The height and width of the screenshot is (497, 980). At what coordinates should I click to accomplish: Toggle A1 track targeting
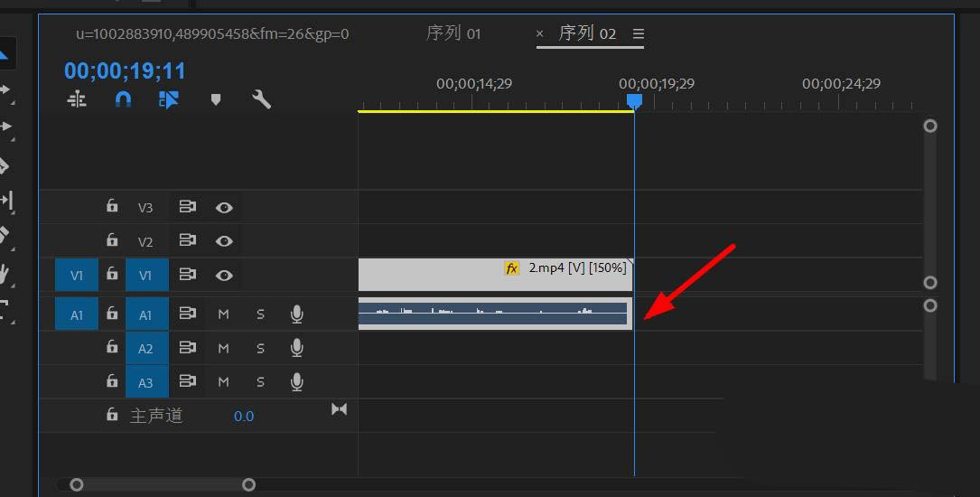coord(147,314)
